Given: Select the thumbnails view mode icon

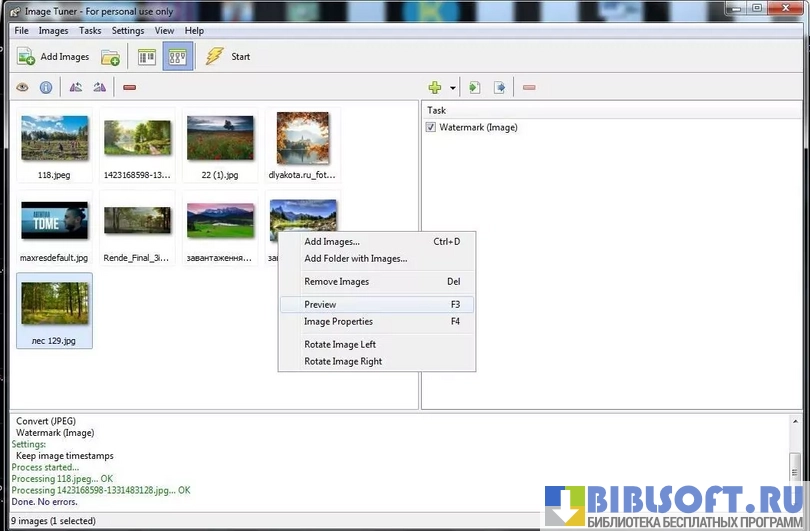Looking at the screenshot, I should point(177,57).
